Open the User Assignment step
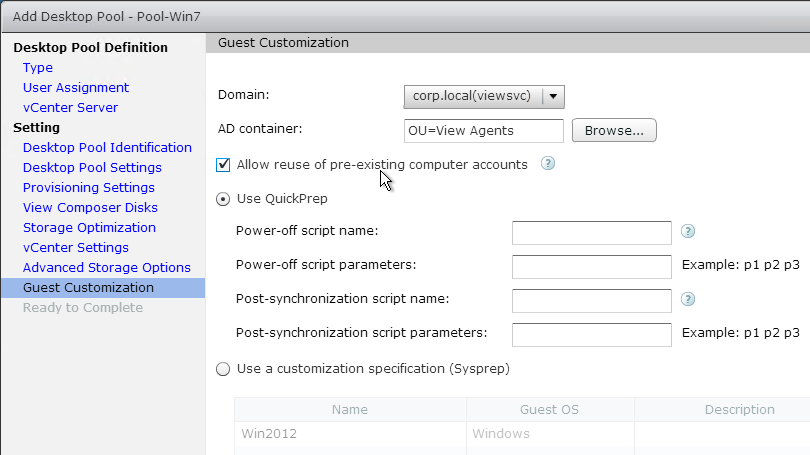 click(x=76, y=88)
